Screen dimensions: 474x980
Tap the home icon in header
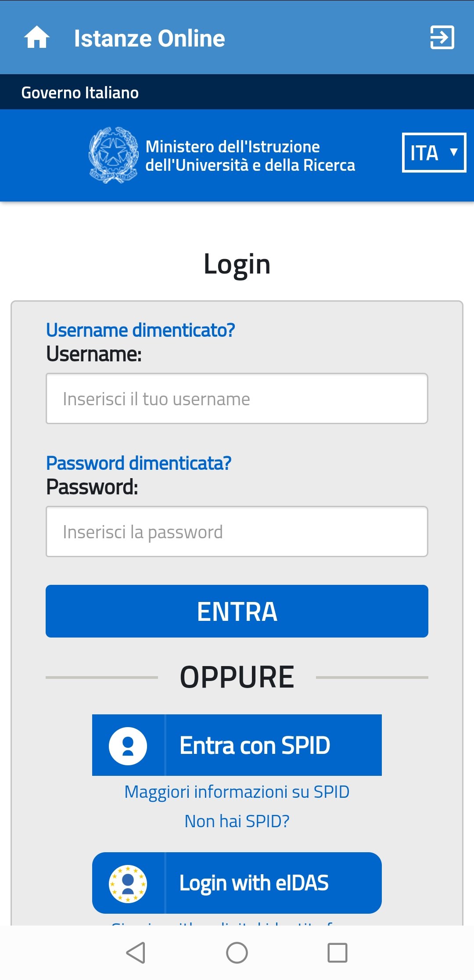pos(37,38)
